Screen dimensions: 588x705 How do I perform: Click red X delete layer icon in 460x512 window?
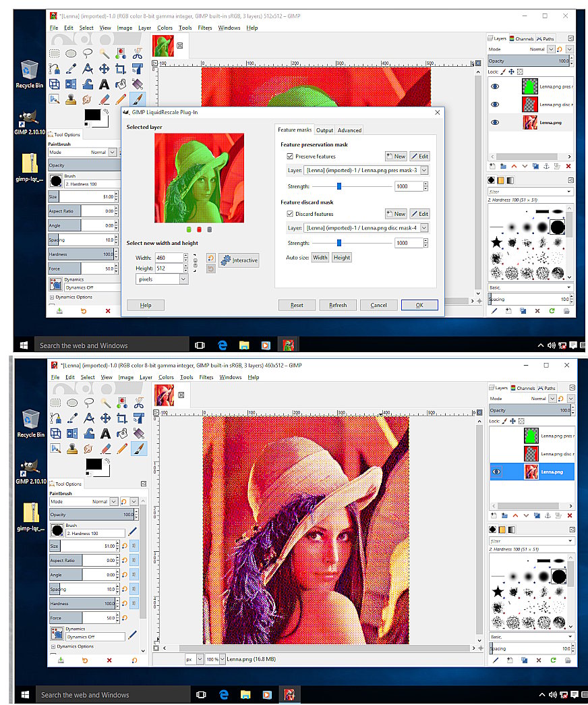tap(570, 515)
